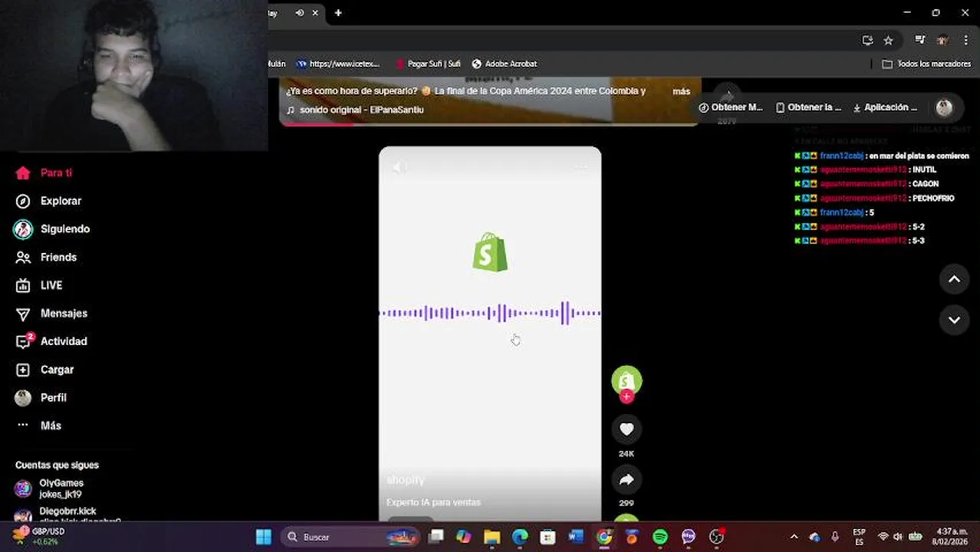This screenshot has height=552, width=980.
Task: Open the Shopify creator avatar
Action: 626,380
